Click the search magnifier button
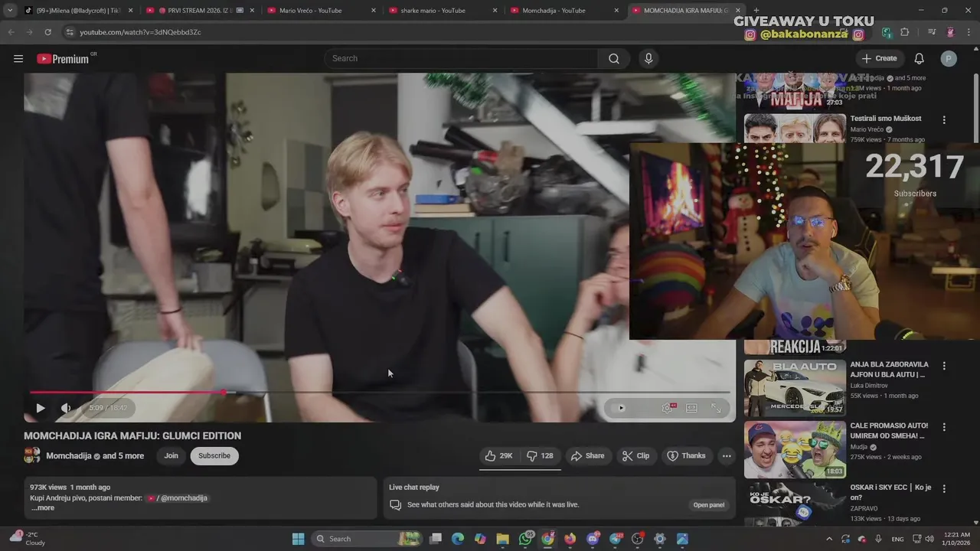 614,58
